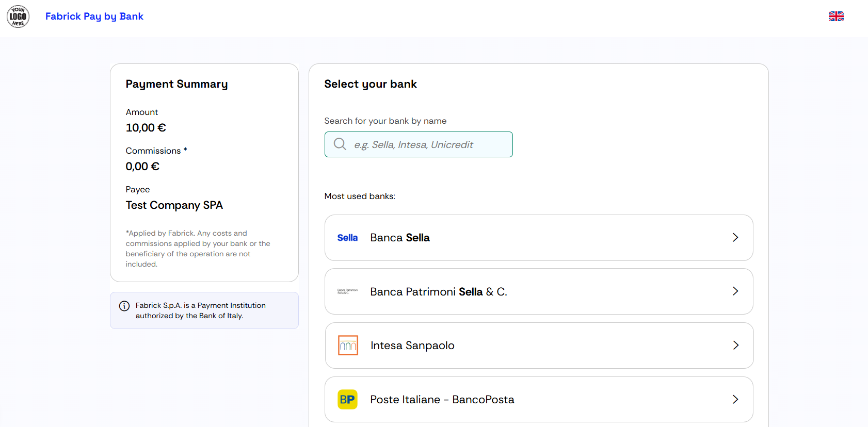Choose Banca Patrimoni Sella & C.
Image resolution: width=868 pixels, height=427 pixels.
pyautogui.click(x=539, y=291)
